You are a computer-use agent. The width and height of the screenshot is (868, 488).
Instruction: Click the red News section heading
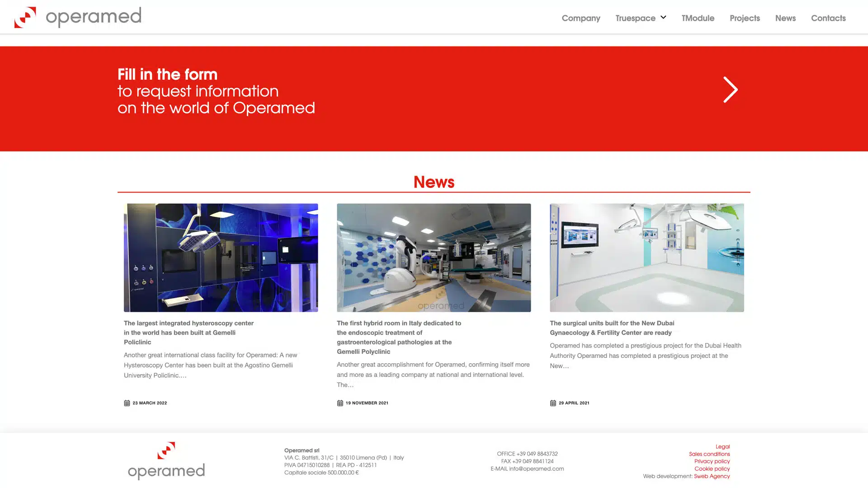click(x=434, y=182)
